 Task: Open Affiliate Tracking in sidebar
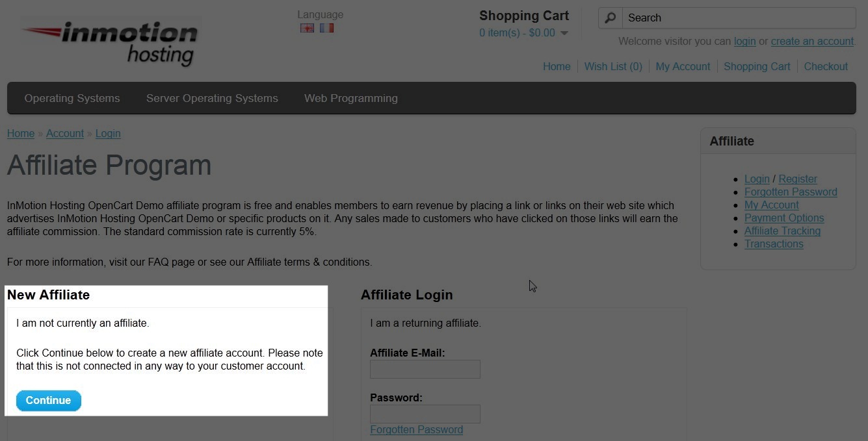(783, 231)
